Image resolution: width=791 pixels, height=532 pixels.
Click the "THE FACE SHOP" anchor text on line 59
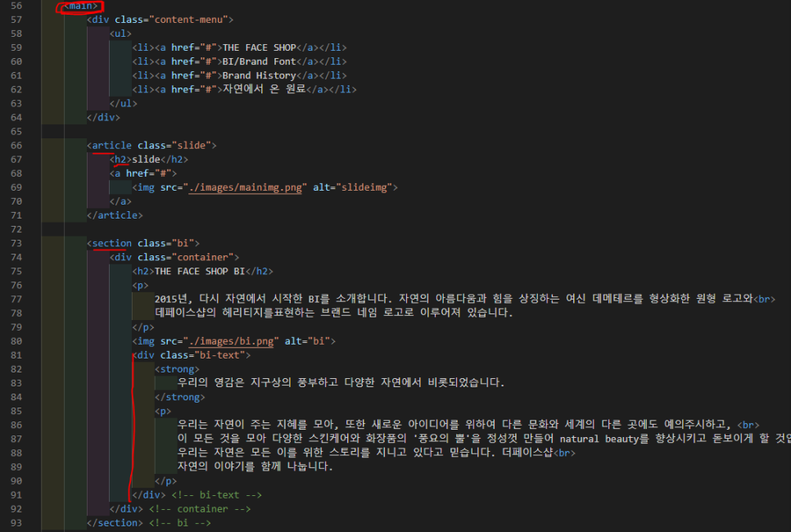tap(260, 47)
